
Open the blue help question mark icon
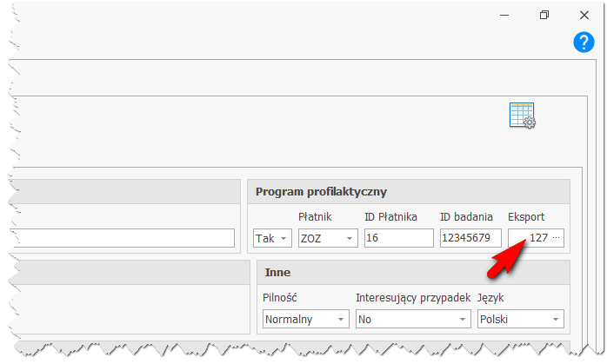click(x=584, y=43)
